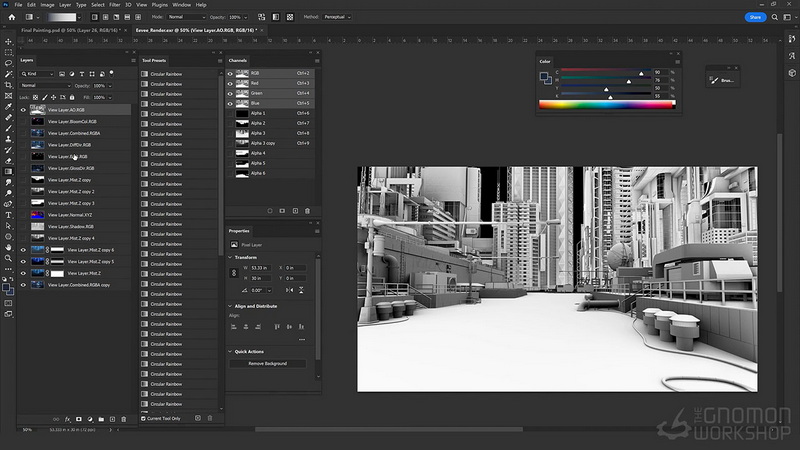This screenshot has width=800, height=450.
Task: Click the Home icon in options bar
Action: tap(12, 17)
